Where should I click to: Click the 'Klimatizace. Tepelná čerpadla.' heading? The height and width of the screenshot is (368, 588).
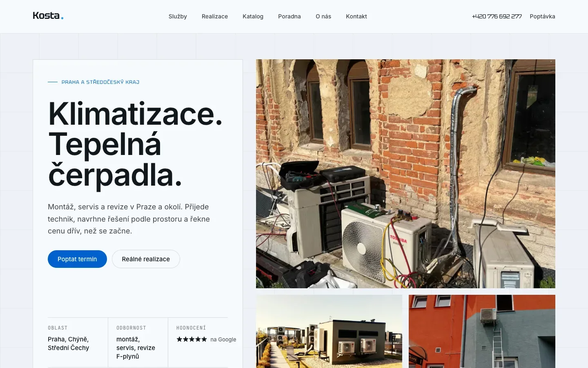click(x=136, y=144)
